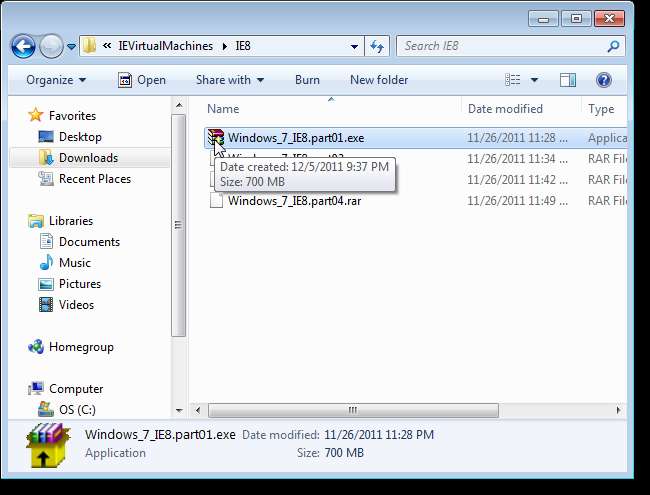Open Help with the question mark icon
This screenshot has width=650, height=495.
coord(604,80)
